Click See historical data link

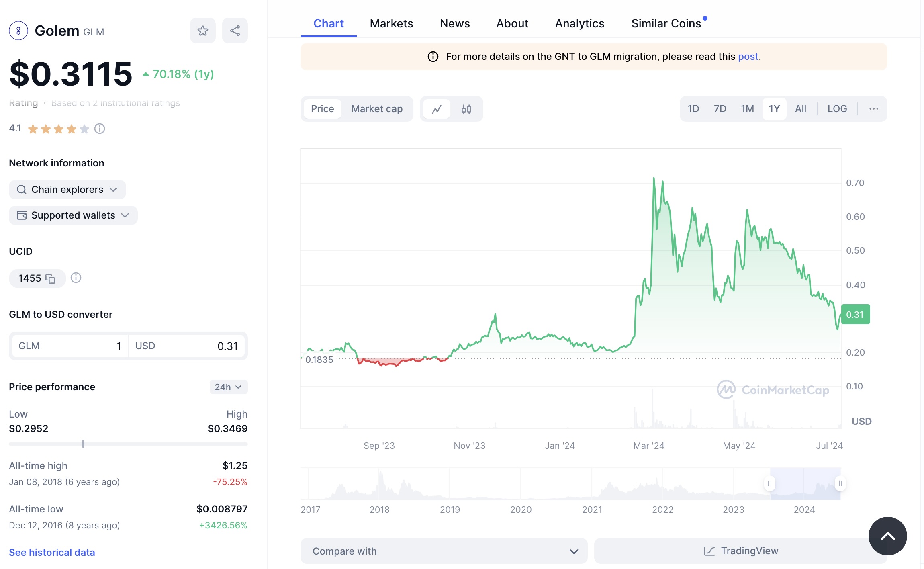coord(52,553)
